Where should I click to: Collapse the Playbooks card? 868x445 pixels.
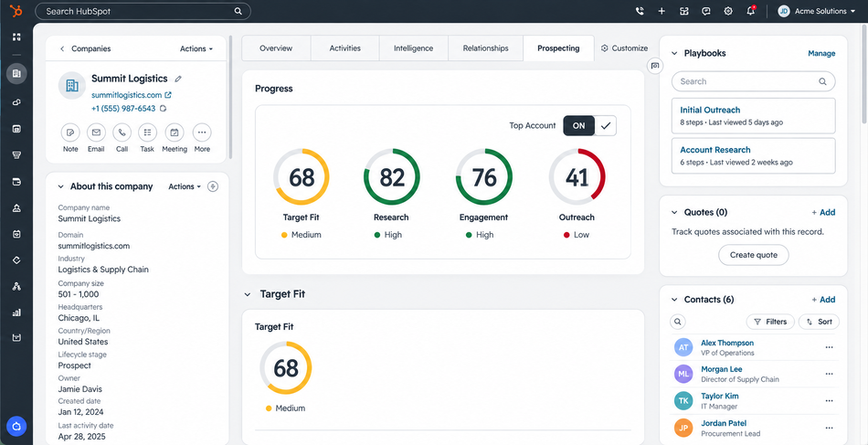674,54
